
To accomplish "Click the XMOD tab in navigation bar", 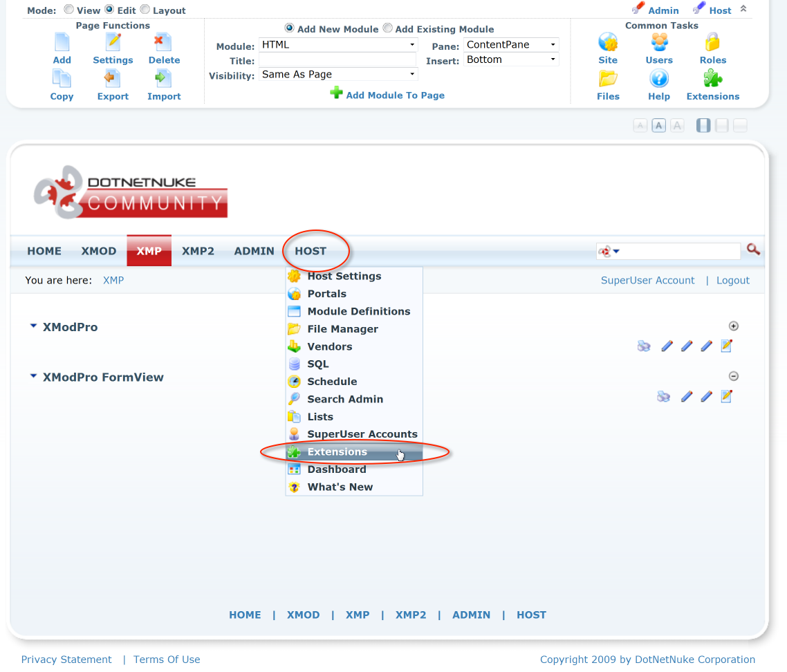I will (99, 251).
